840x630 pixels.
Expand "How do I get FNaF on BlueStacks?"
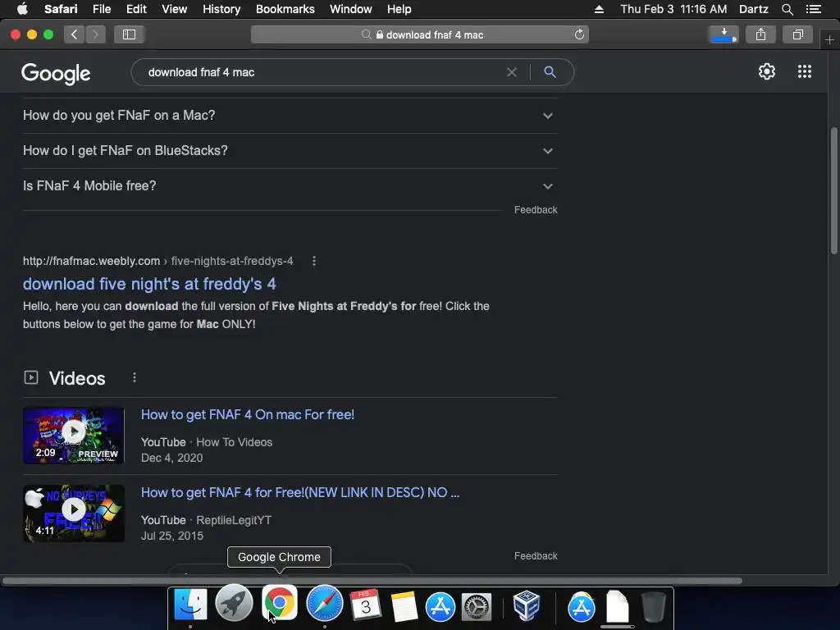(x=290, y=151)
